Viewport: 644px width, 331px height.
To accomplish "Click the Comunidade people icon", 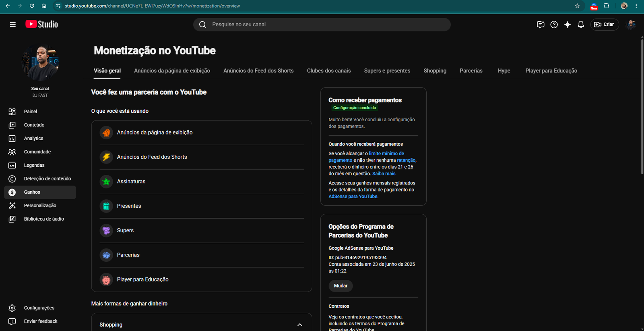I will (12, 152).
